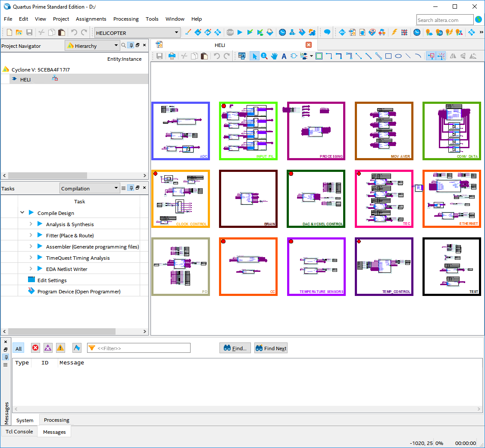Select HELI entity in hierarchy

[x=25, y=79]
